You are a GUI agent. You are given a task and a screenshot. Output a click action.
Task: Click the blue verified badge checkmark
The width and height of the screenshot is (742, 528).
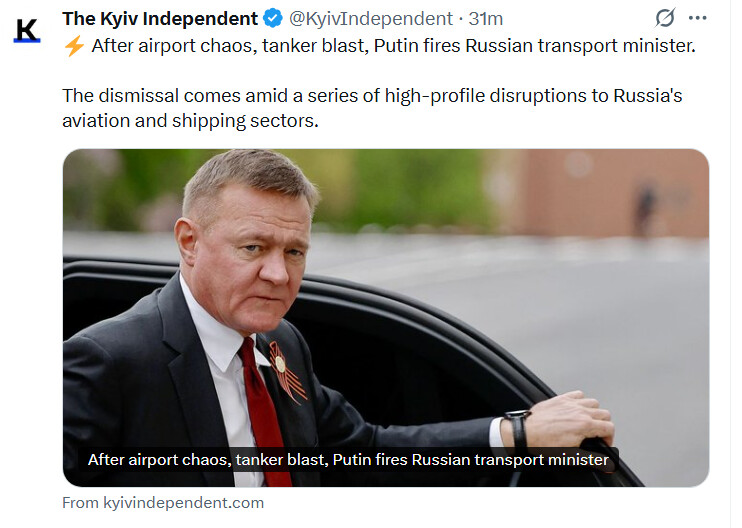pos(272,18)
